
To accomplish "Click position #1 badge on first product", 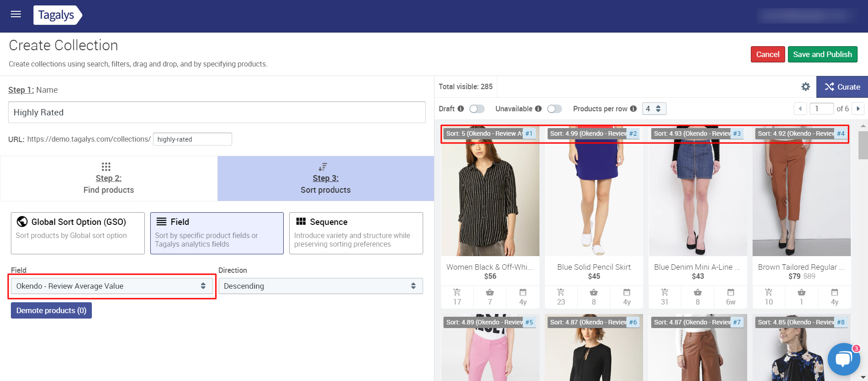I will click(529, 133).
